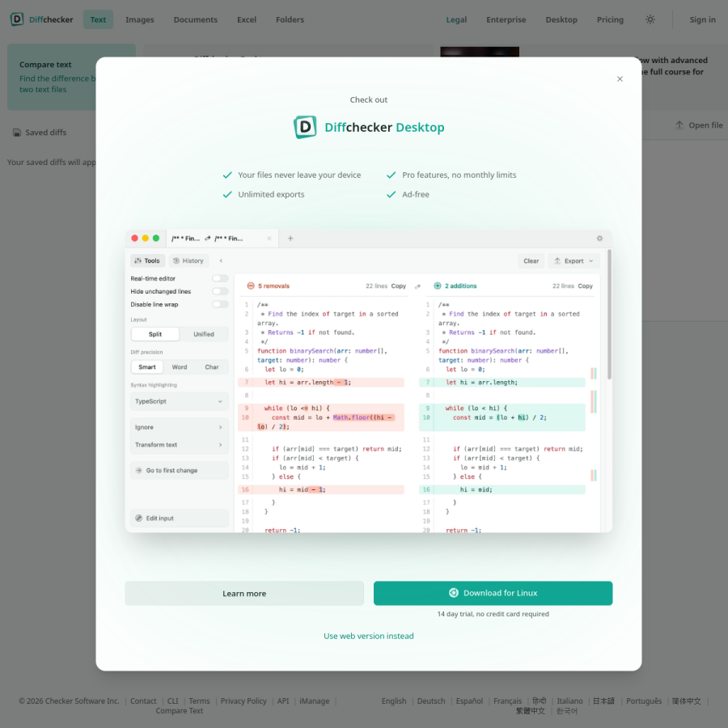
Task: Click the Diffchecker logo in the header
Action: click(42, 19)
